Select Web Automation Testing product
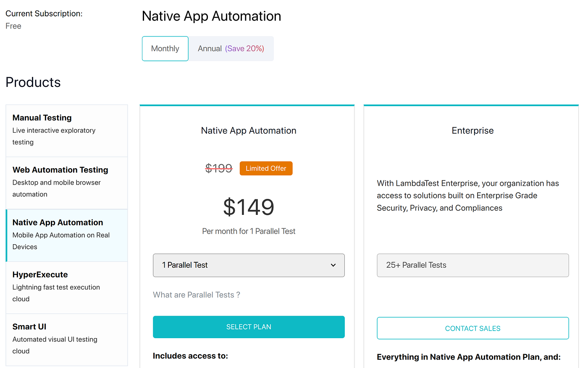 pyautogui.click(x=67, y=183)
